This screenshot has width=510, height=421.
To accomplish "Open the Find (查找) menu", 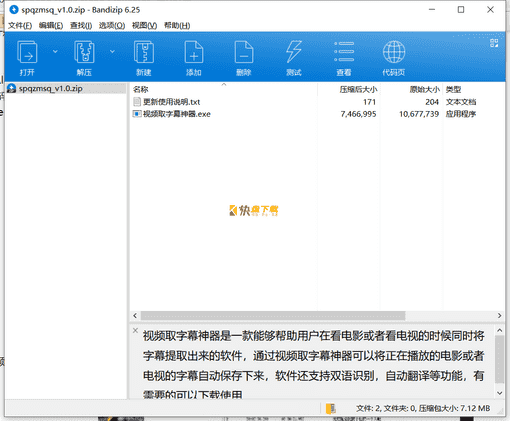I will pyautogui.click(x=81, y=25).
